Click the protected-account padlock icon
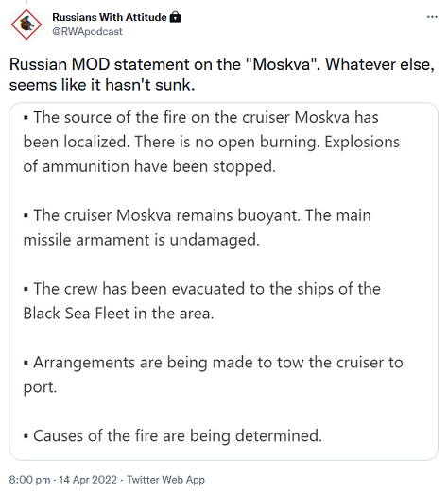448x492 pixels. (x=175, y=17)
